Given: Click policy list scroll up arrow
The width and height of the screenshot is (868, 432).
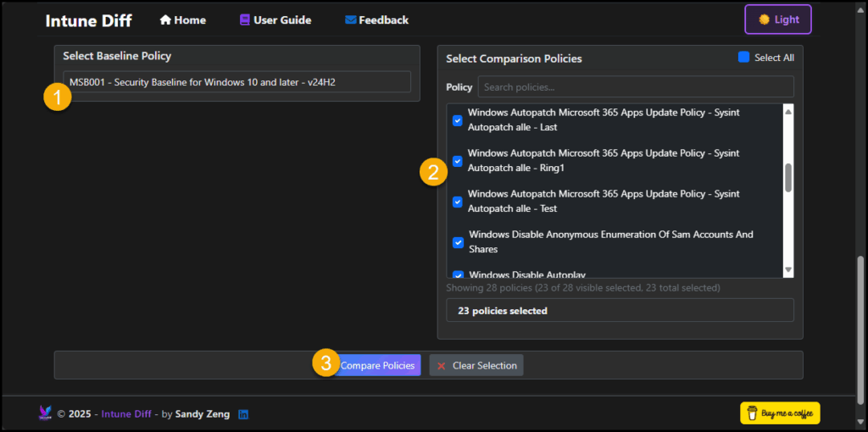Looking at the screenshot, I should pos(788,111).
